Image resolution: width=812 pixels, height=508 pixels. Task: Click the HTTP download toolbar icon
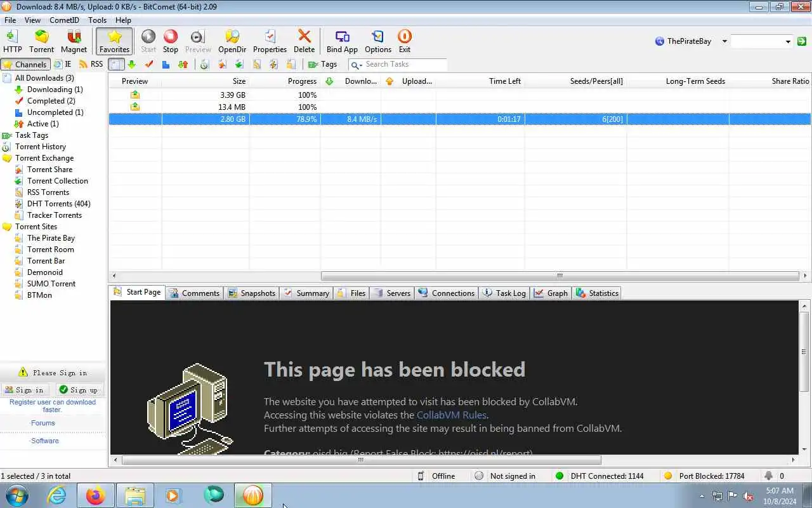(12, 41)
